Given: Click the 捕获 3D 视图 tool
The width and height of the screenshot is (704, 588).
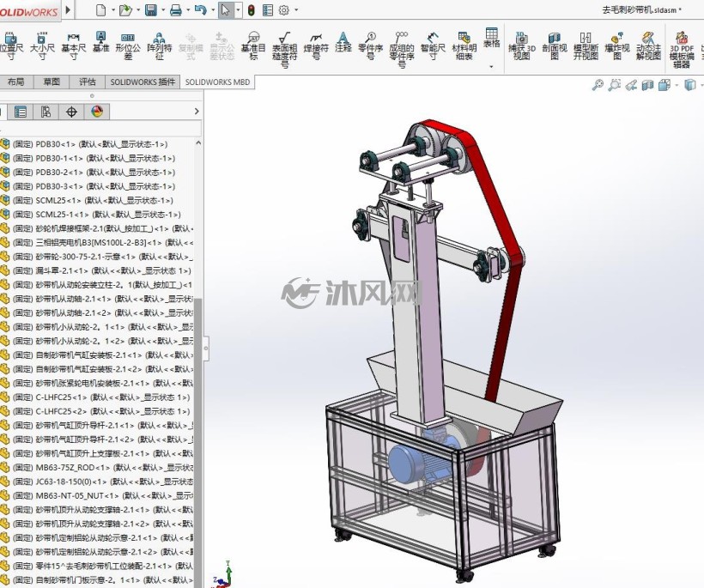Looking at the screenshot, I should coord(522,45).
